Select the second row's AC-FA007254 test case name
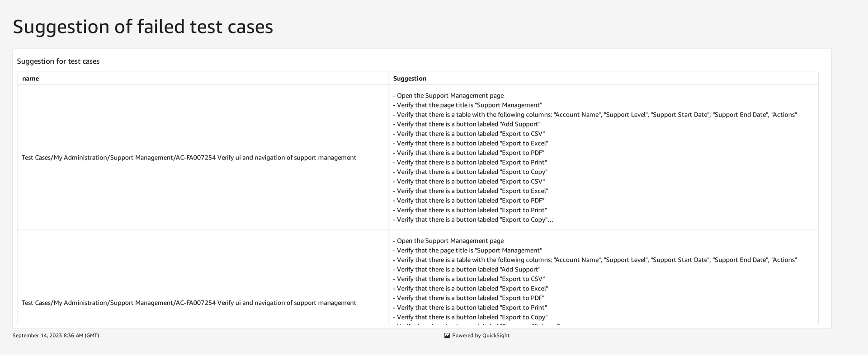Image resolution: width=868 pixels, height=355 pixels. point(189,303)
